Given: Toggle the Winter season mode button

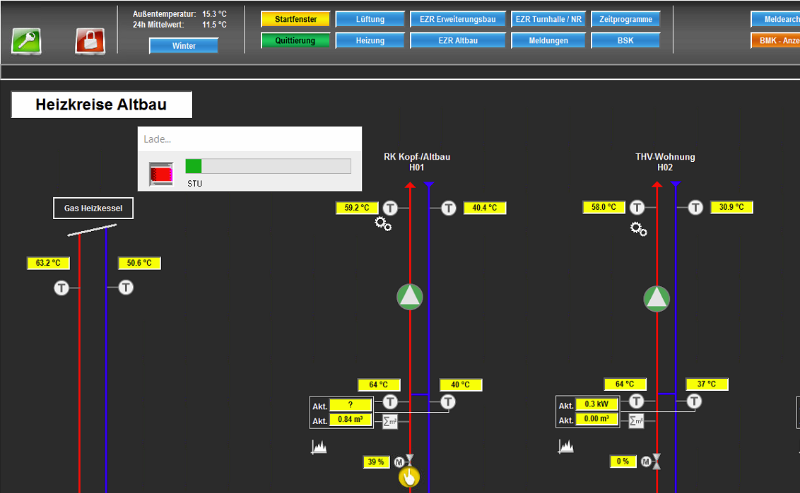Looking at the screenshot, I should 184,46.
